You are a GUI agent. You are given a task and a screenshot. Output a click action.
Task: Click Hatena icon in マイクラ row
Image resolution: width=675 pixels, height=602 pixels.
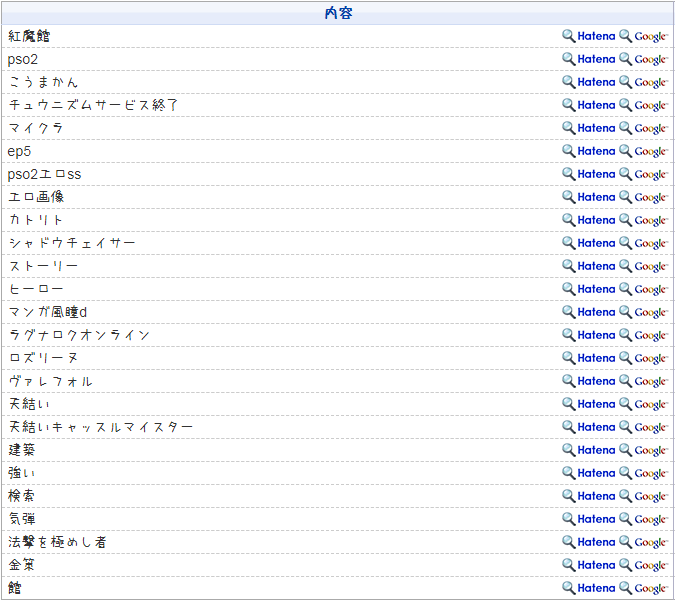click(589, 128)
